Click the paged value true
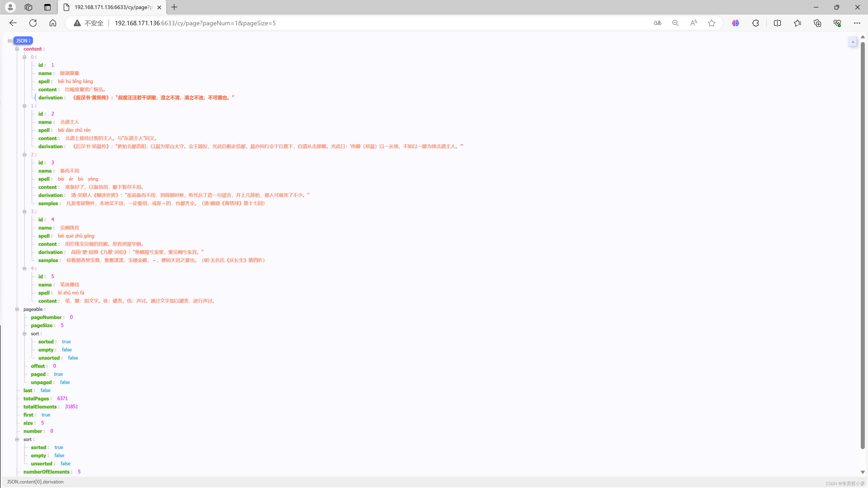Image resolution: width=868 pixels, height=488 pixels. tap(58, 374)
